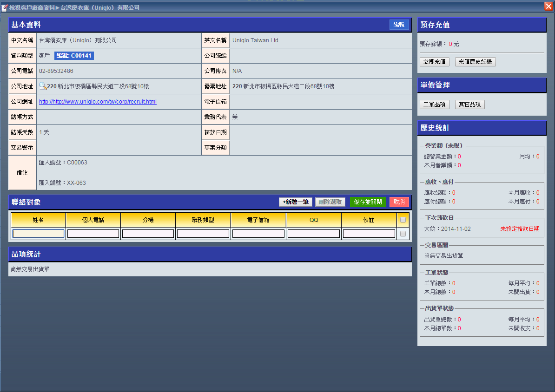
Task: Open the Uniqlo company website link
Action: [98, 102]
